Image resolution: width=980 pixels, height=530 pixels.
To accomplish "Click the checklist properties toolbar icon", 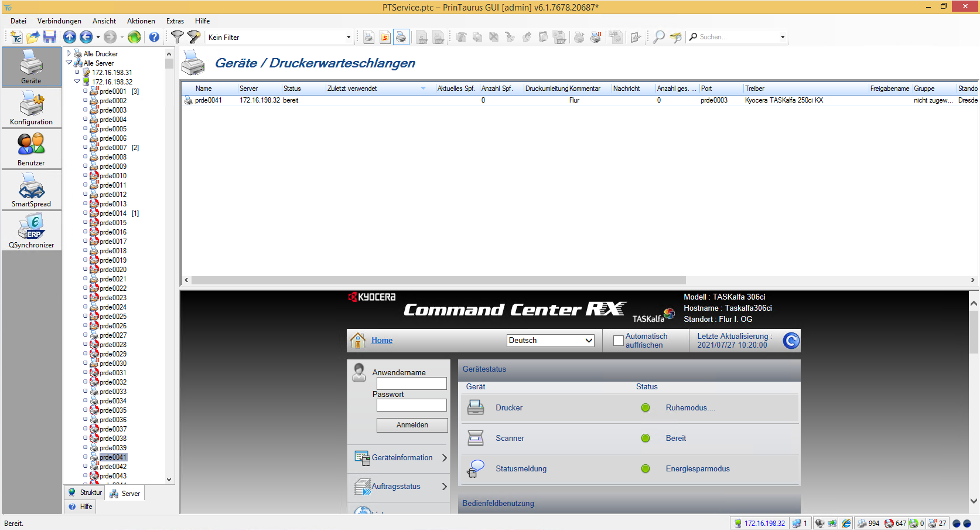I will pyautogui.click(x=636, y=37).
